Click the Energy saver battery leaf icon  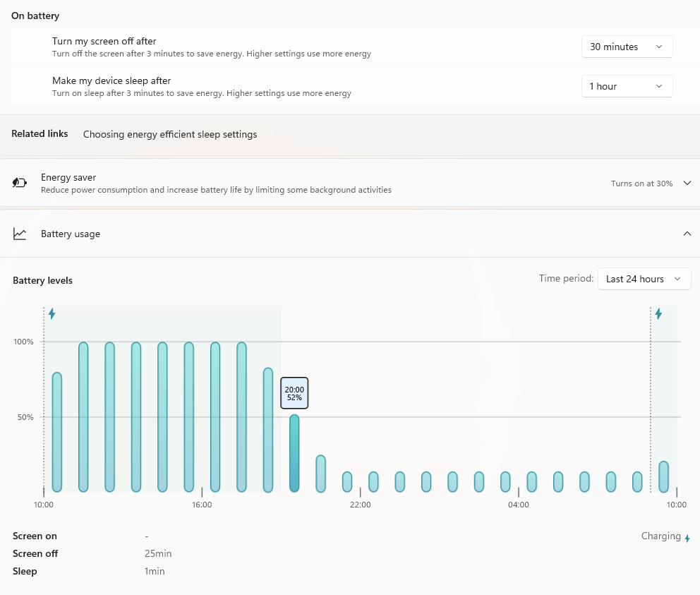(20, 183)
